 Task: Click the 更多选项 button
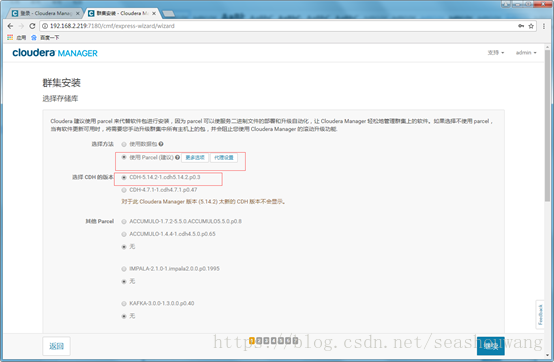(195, 158)
